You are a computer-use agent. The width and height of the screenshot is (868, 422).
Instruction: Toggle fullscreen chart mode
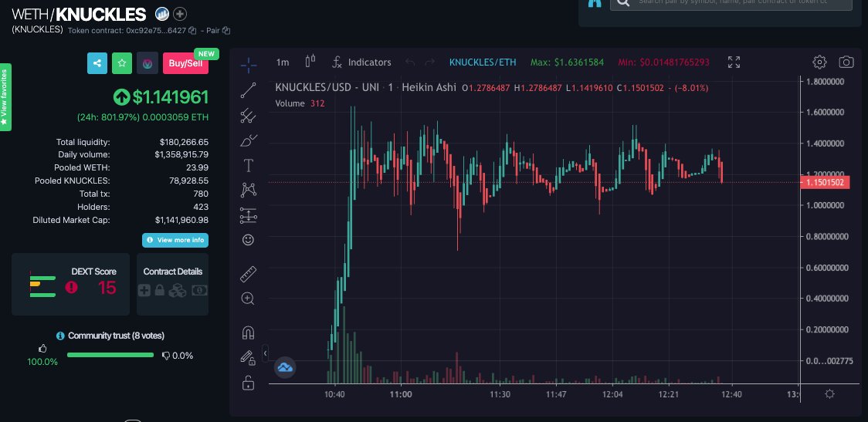coord(734,62)
